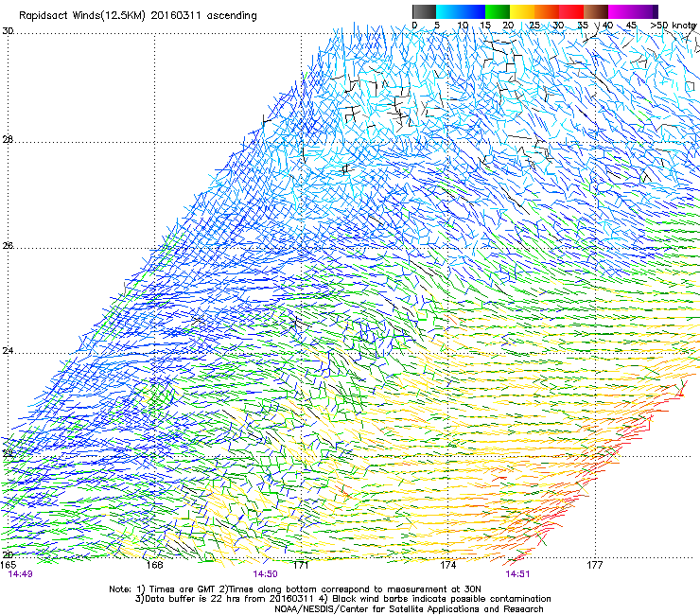
Task: Click the longitude 171 axis label
Action: 301,565
